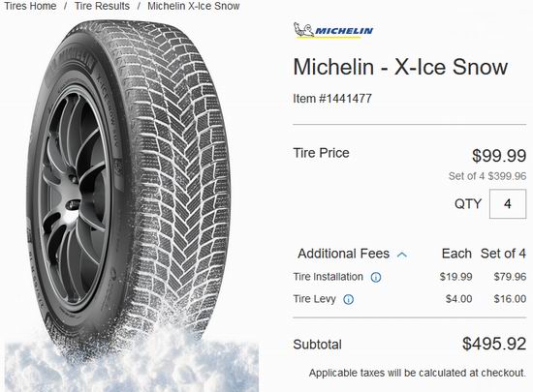Click the Michelin - X-Ice Snow title
This screenshot has height=392, width=533.
(x=400, y=67)
